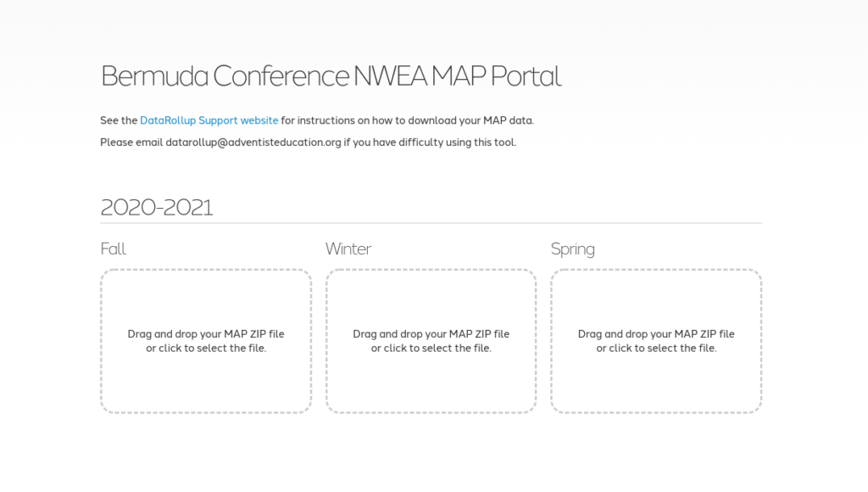The image size is (868, 492).
Task: Click 'or click to select the file' under Fall
Action: point(206,349)
